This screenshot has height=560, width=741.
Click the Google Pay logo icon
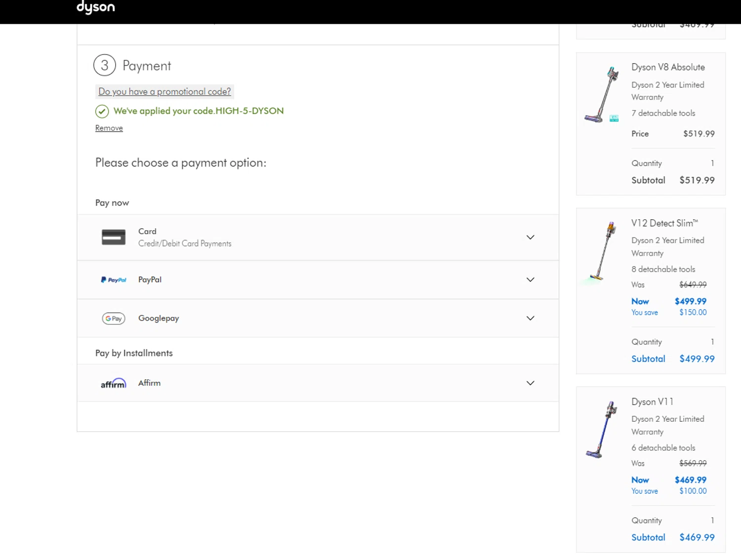point(114,319)
